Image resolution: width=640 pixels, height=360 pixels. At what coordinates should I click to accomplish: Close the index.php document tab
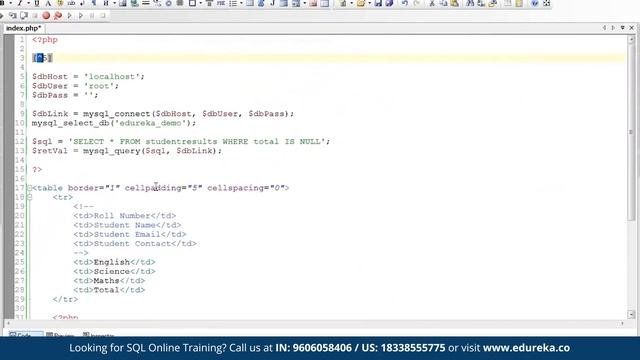point(631,28)
